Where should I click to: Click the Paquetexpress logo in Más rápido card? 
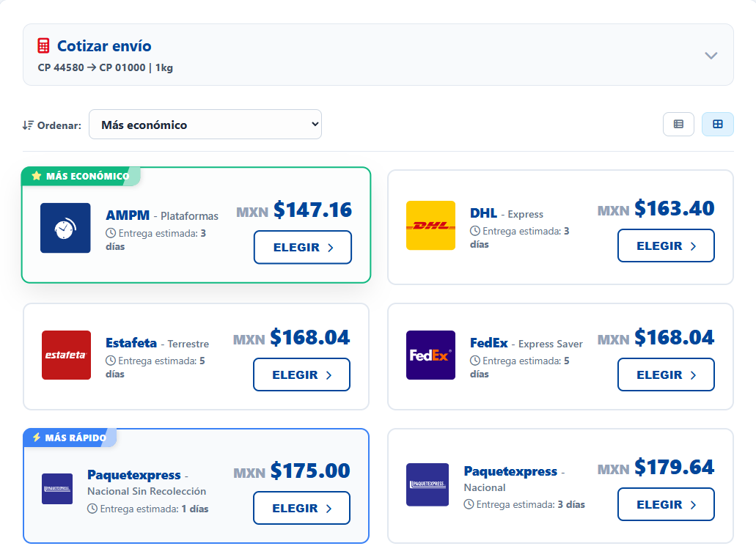click(57, 489)
